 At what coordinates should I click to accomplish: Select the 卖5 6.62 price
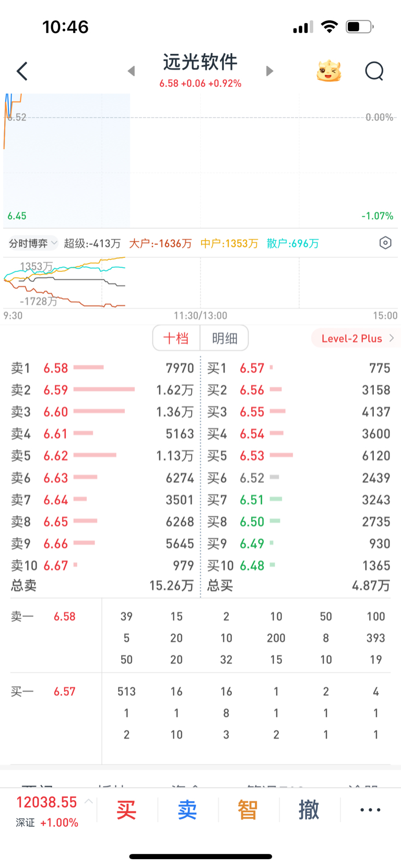[x=56, y=456]
